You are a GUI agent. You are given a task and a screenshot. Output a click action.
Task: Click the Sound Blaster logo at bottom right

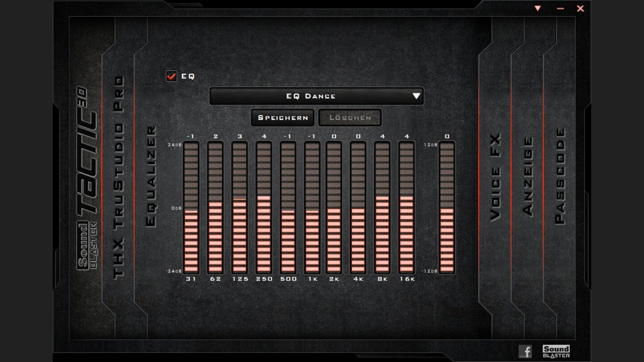point(556,351)
